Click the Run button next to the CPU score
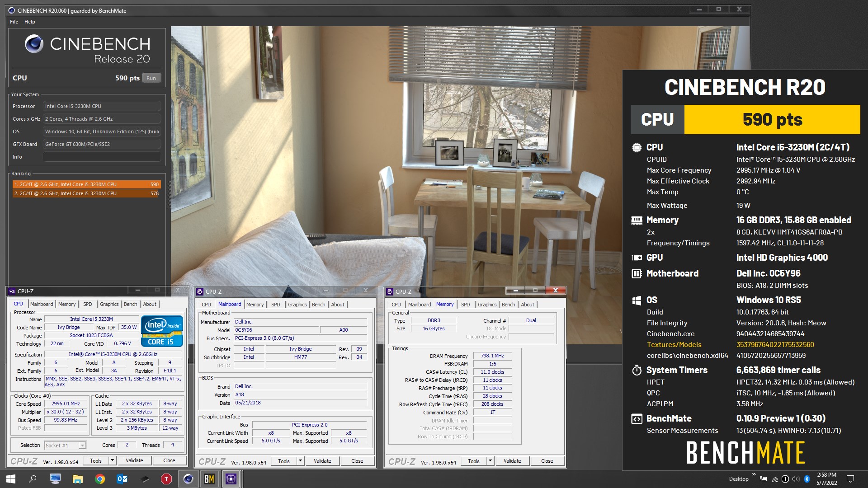The image size is (868, 488). tap(151, 78)
